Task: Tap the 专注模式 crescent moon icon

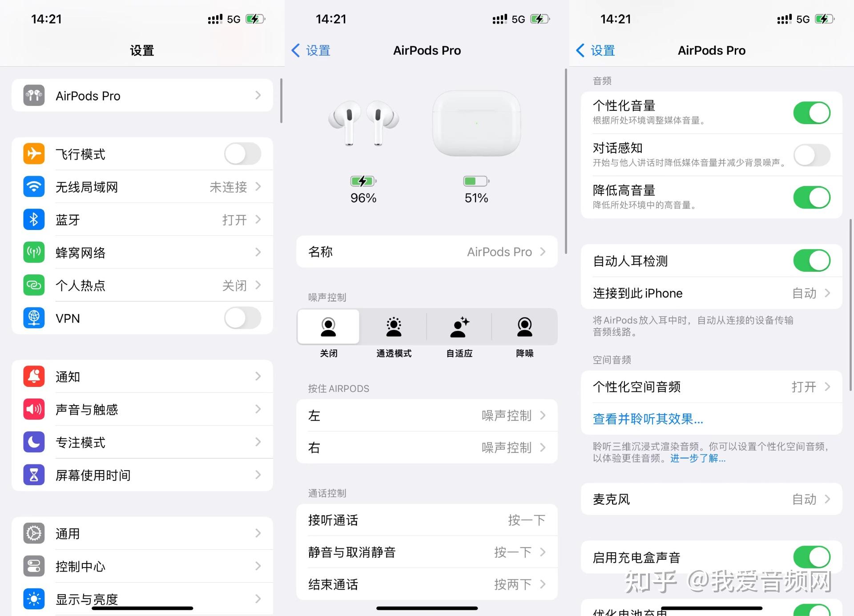Action: pos(33,442)
